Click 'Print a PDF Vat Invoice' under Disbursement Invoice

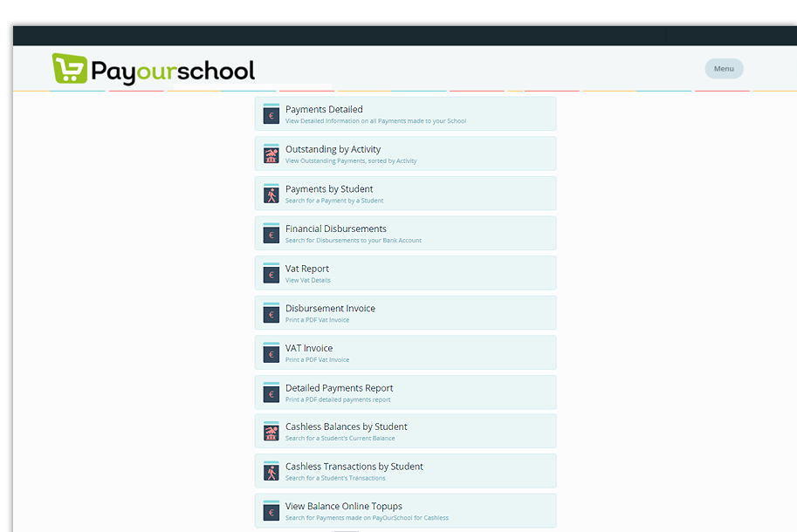point(317,320)
